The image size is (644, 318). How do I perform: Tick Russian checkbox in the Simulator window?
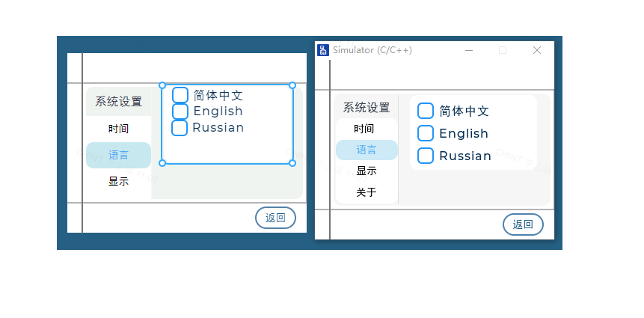tap(426, 156)
